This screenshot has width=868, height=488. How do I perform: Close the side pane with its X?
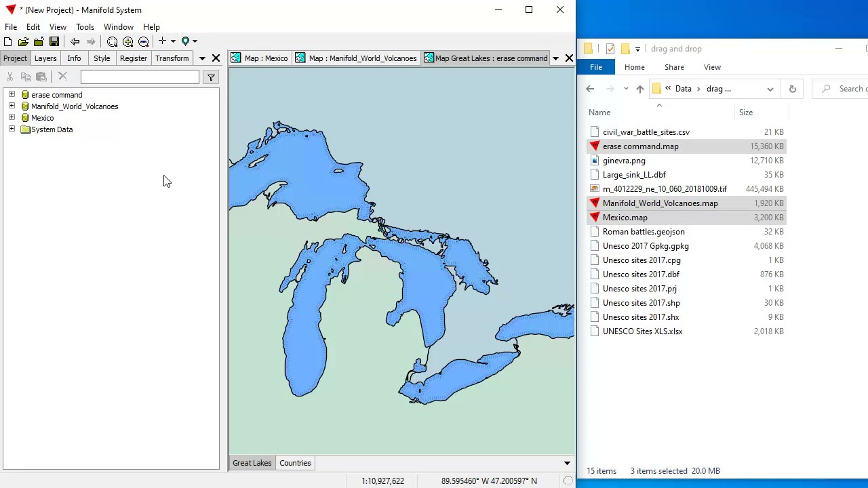216,58
